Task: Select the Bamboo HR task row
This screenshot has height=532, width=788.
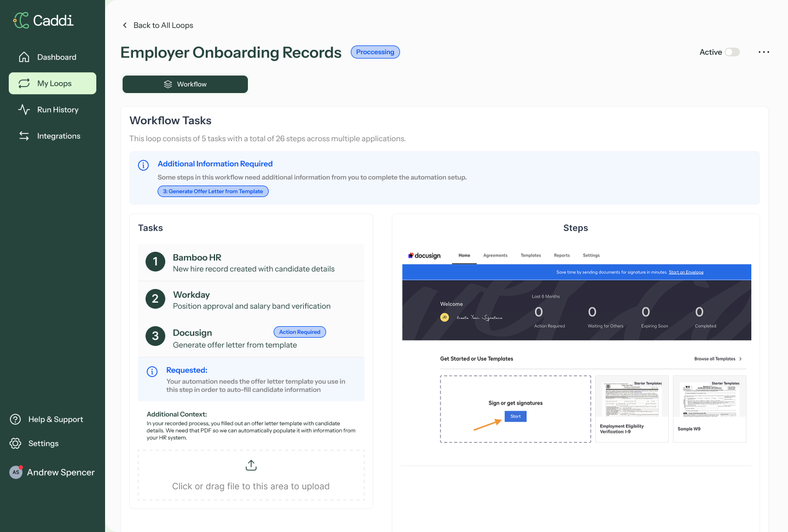Action: coord(251,263)
